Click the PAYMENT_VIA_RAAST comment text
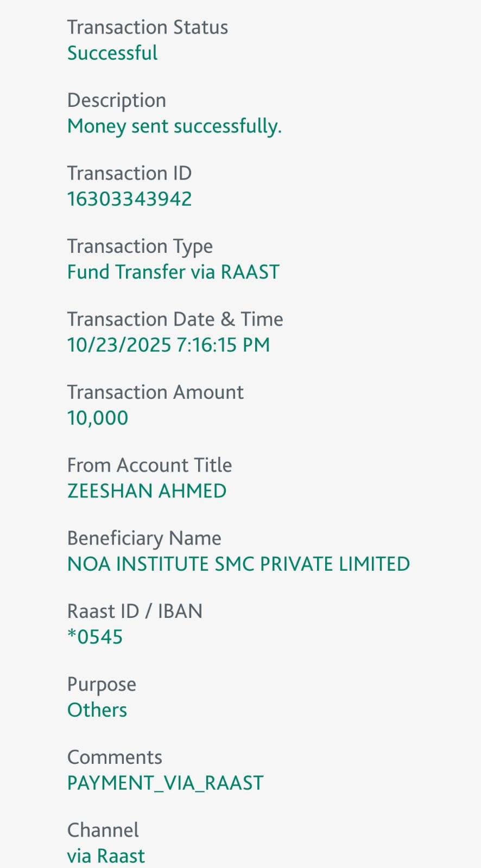Image resolution: width=481 pixels, height=868 pixels. pyautogui.click(x=165, y=783)
